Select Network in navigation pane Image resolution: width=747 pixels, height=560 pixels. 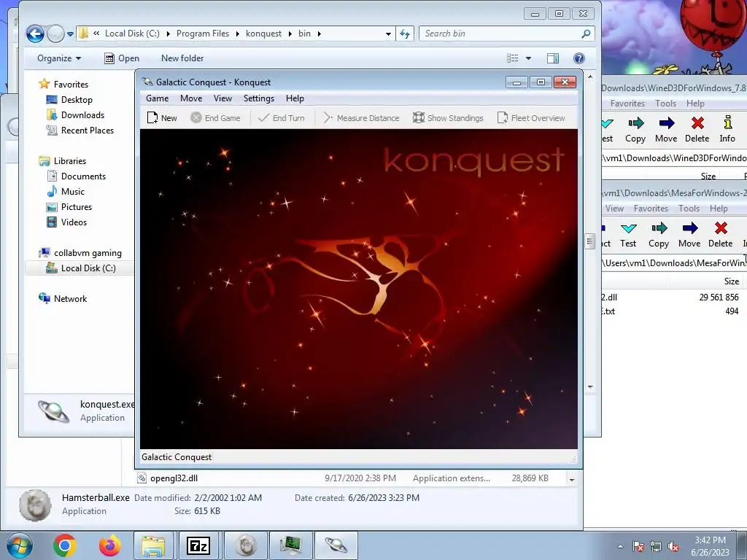(x=70, y=298)
